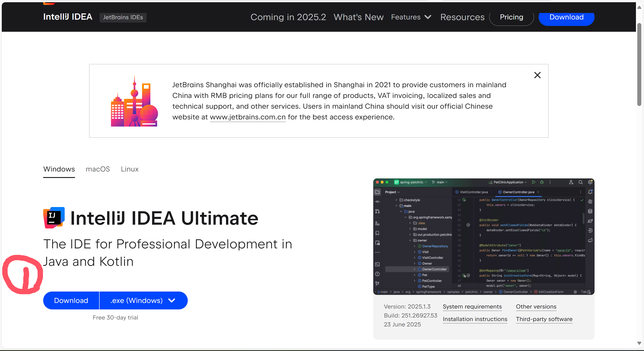Expand the Features menu chevron

pyautogui.click(x=428, y=17)
